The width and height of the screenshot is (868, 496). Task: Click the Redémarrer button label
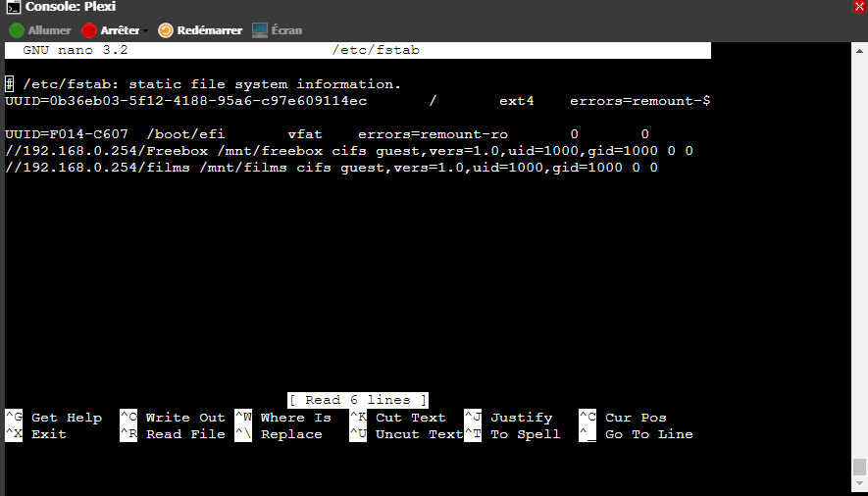pyautogui.click(x=209, y=30)
